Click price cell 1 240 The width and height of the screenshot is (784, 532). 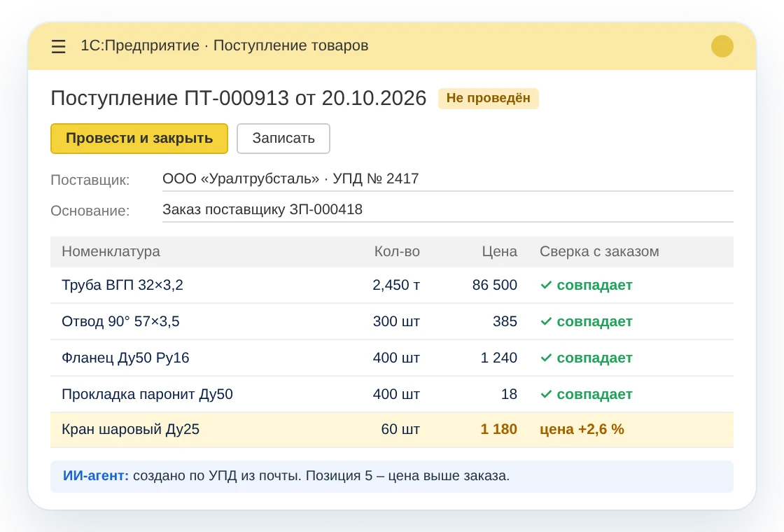click(498, 358)
